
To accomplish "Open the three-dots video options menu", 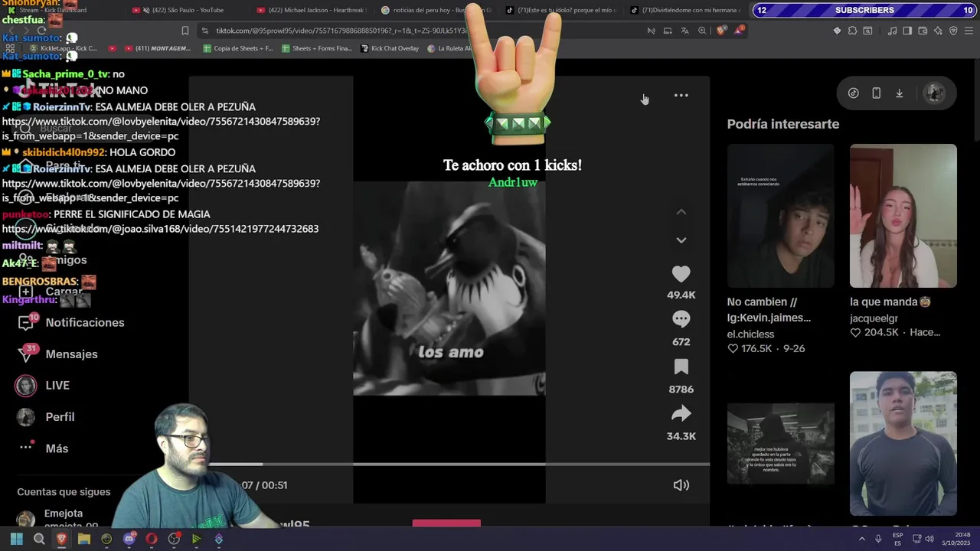I will pyautogui.click(x=681, y=96).
